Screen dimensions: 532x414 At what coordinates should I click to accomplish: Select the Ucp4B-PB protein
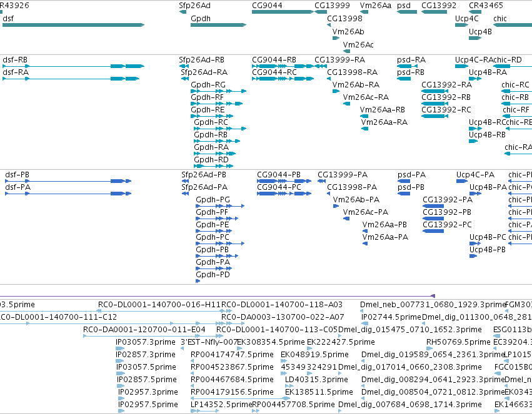click(473, 256)
